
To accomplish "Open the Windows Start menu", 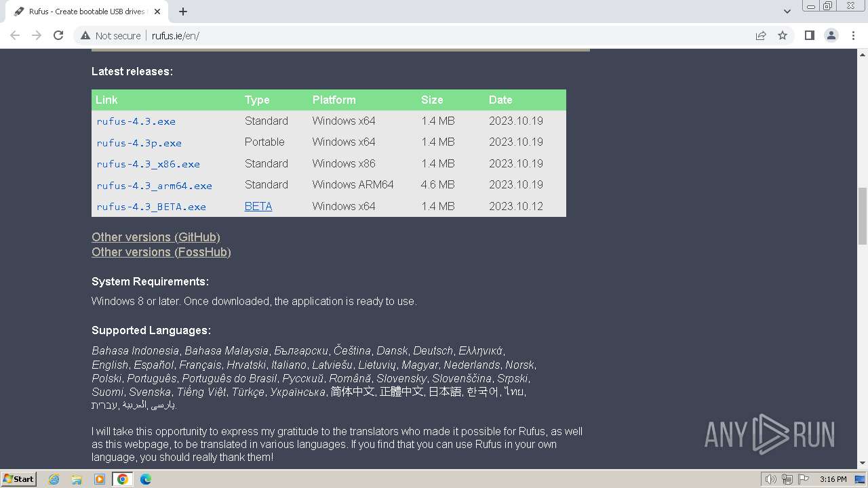I will pyautogui.click(x=18, y=479).
